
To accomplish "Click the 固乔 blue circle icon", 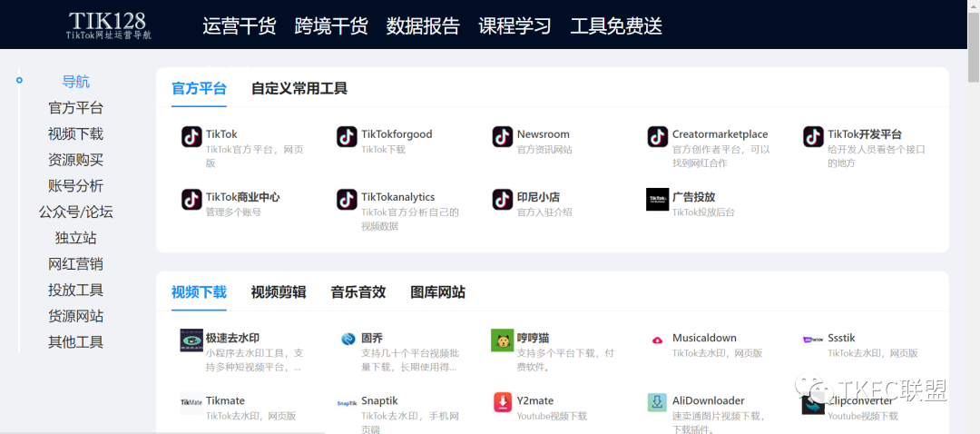I will pyautogui.click(x=348, y=340).
